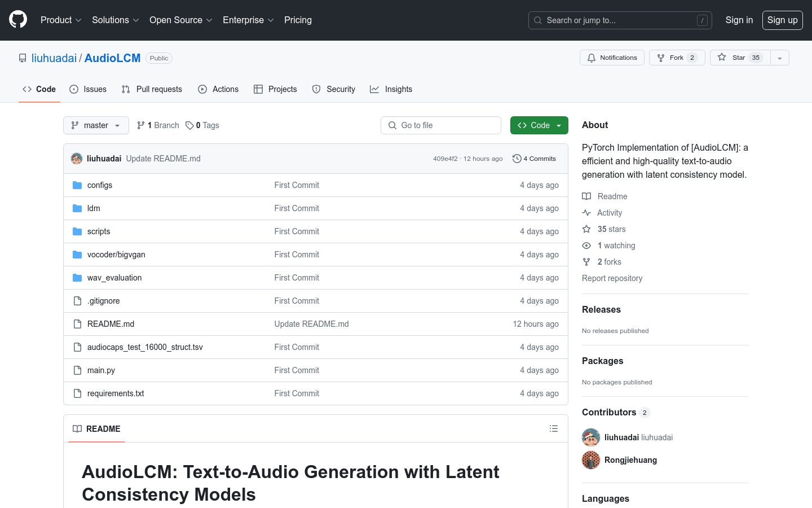Open the 4 Commits history
812x508 pixels.
[534, 159]
